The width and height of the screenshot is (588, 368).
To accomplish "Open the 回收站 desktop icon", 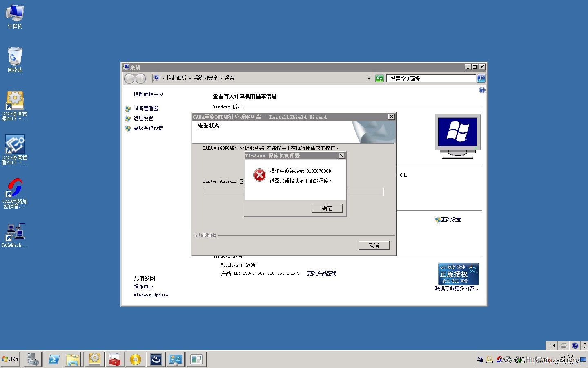I will pyautogui.click(x=15, y=60).
